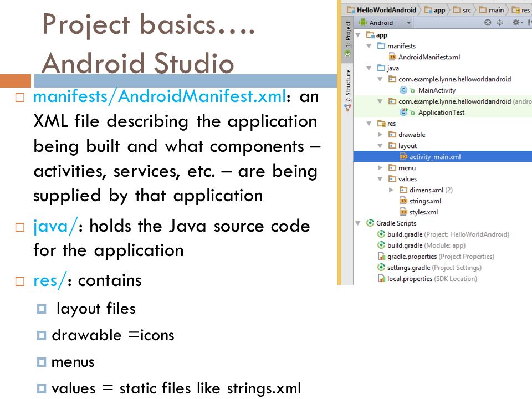Click the local.properties file icon
Image resolution: width=532 pixels, height=399 pixels.
coord(381,279)
